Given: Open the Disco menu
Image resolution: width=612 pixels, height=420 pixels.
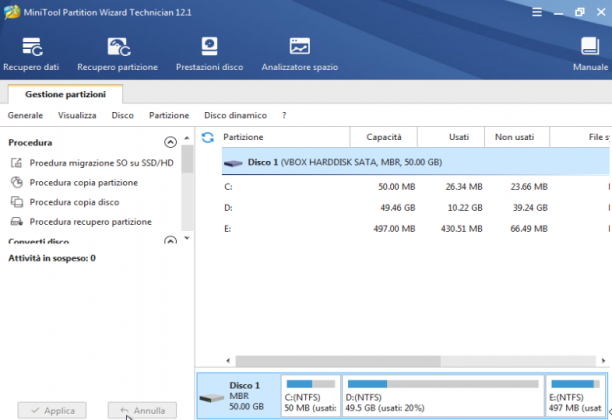Looking at the screenshot, I should pyautogui.click(x=123, y=116).
